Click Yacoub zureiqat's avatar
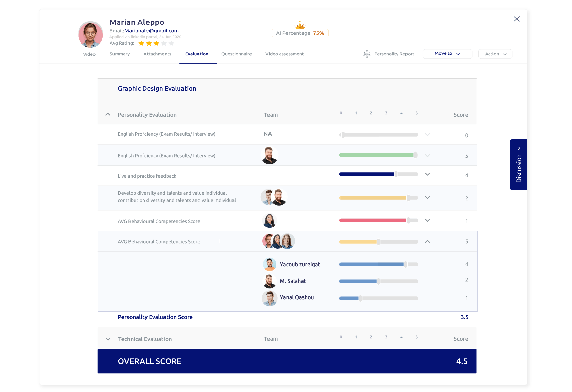The height and width of the screenshot is (392, 572). [x=270, y=264]
